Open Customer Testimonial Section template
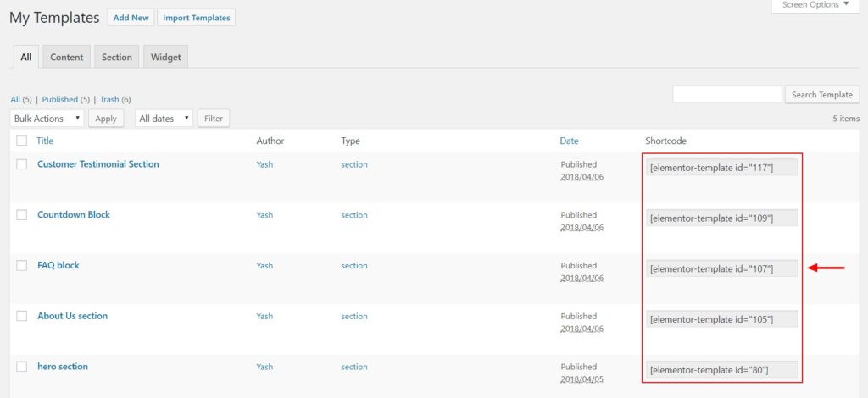Image resolution: width=868 pixels, height=398 pixels. 98,164
